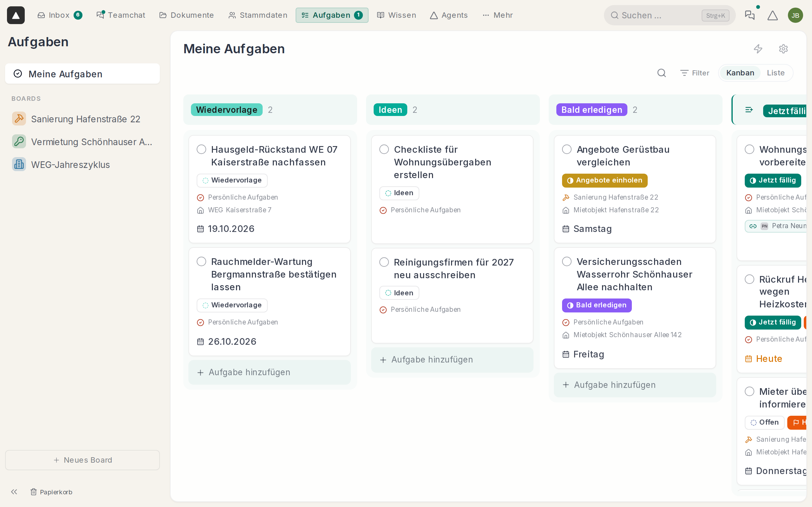Open the Inbox tab

coord(60,15)
